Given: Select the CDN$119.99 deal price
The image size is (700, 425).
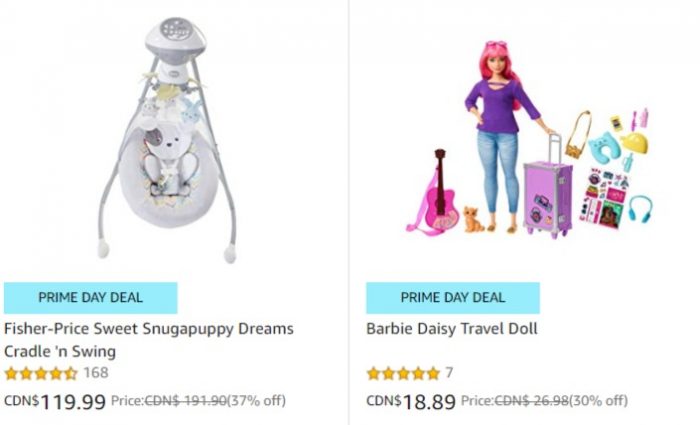Looking at the screenshot, I should coord(55,401).
